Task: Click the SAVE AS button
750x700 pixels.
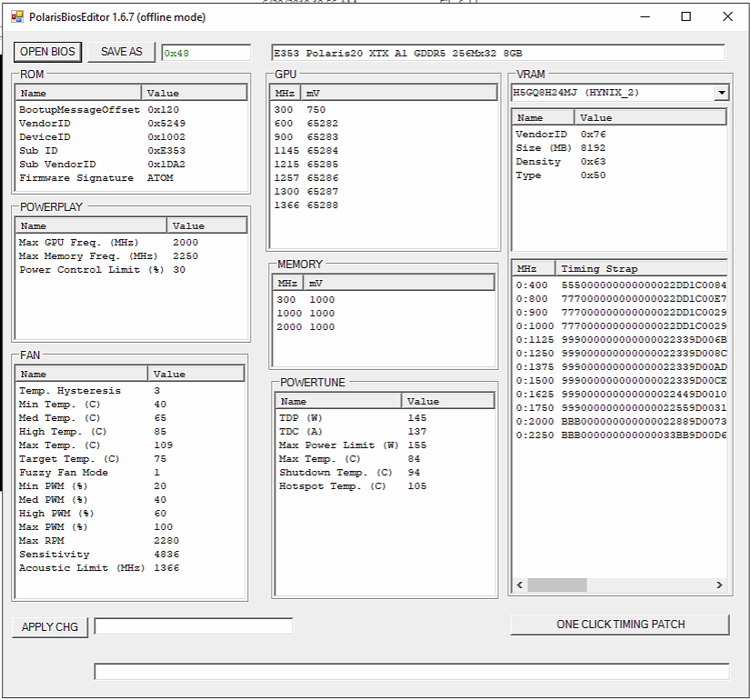Action: click(x=122, y=52)
